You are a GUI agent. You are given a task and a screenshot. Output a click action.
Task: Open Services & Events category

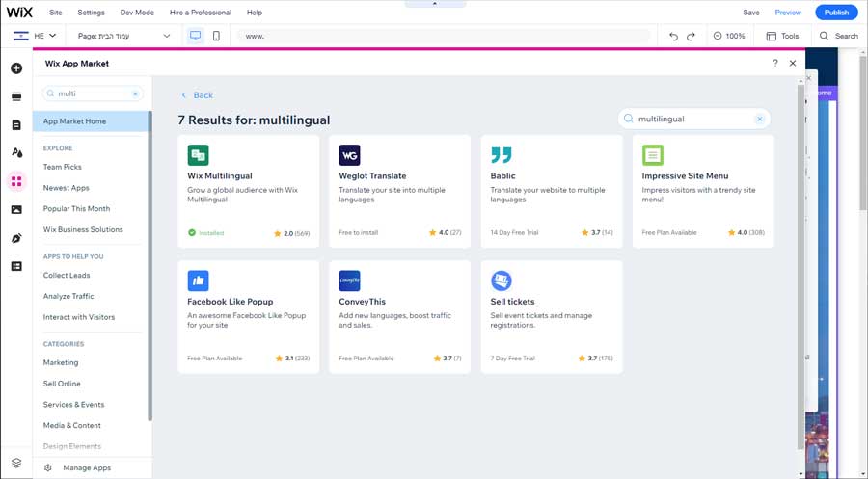tap(73, 405)
